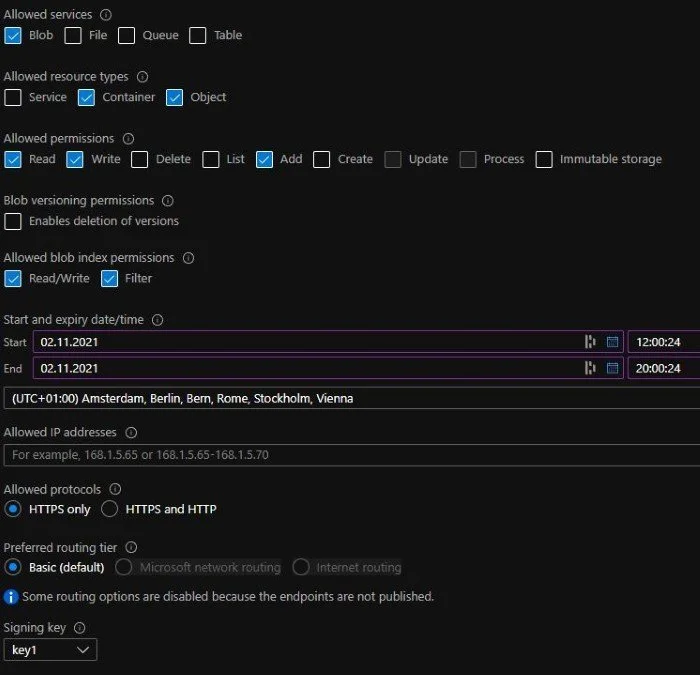
Task: Select the HTTPS only radio button
Action: 13,509
